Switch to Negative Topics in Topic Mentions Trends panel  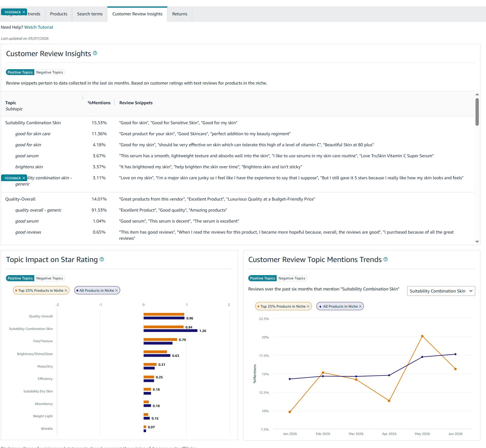tap(292, 278)
